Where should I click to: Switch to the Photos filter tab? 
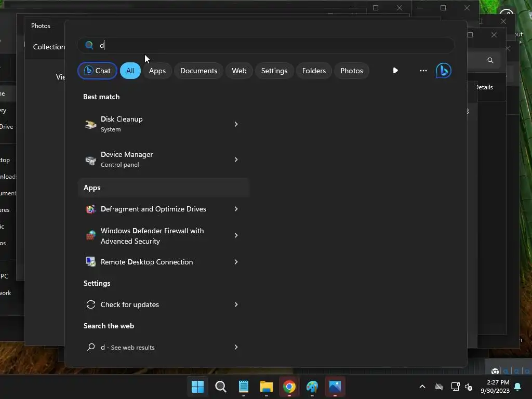352,71
